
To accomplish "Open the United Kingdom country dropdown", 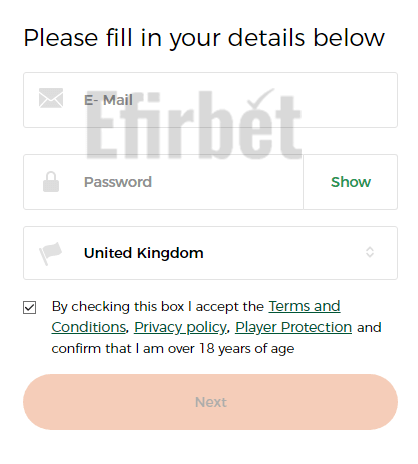I will pos(210,253).
